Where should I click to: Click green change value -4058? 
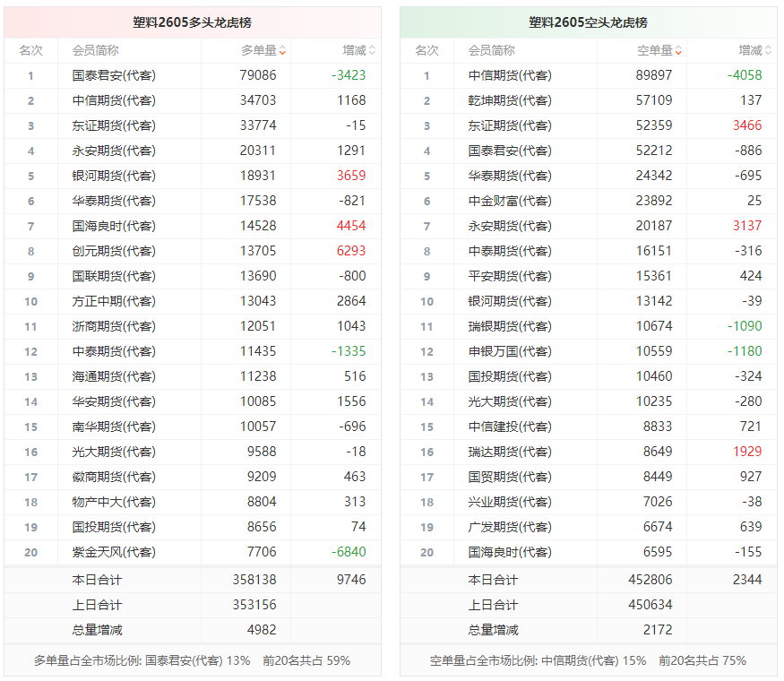(x=745, y=75)
